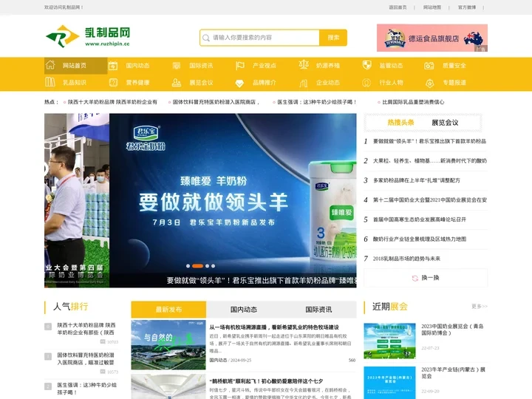This screenshot has width=532, height=399.
Task: Open 产业视点 navigation item
Action: (265, 66)
